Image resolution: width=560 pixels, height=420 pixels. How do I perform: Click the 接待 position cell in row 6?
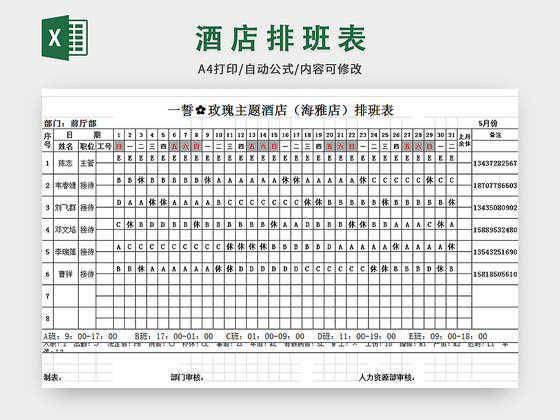(x=87, y=274)
